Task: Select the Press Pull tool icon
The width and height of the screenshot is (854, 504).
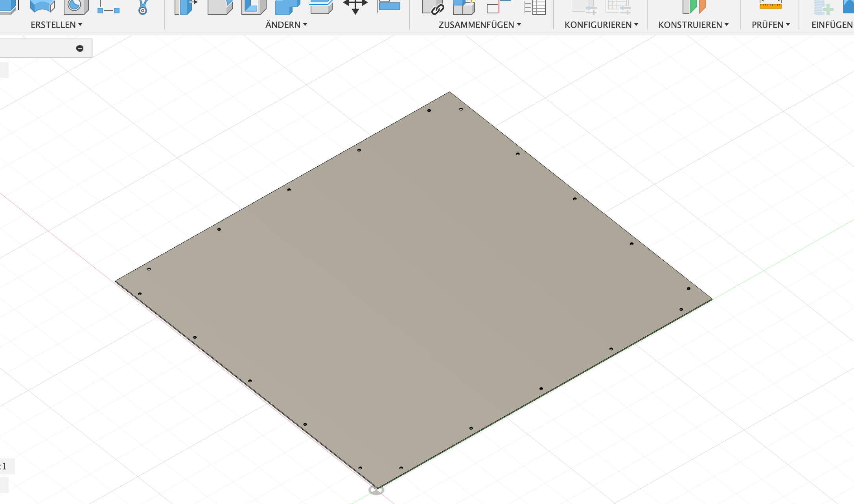Action: coord(186,7)
